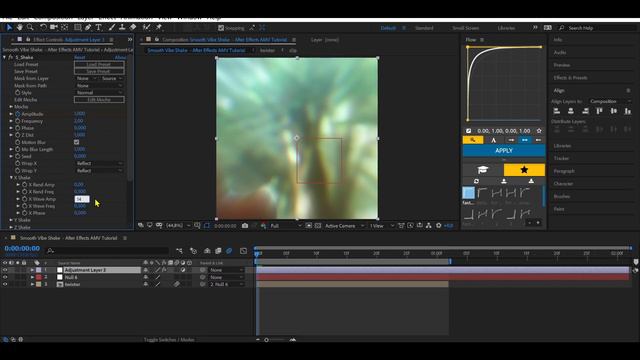Enable the frame blending timeline icon
The height and width of the screenshot is (360, 640).
(218, 251)
